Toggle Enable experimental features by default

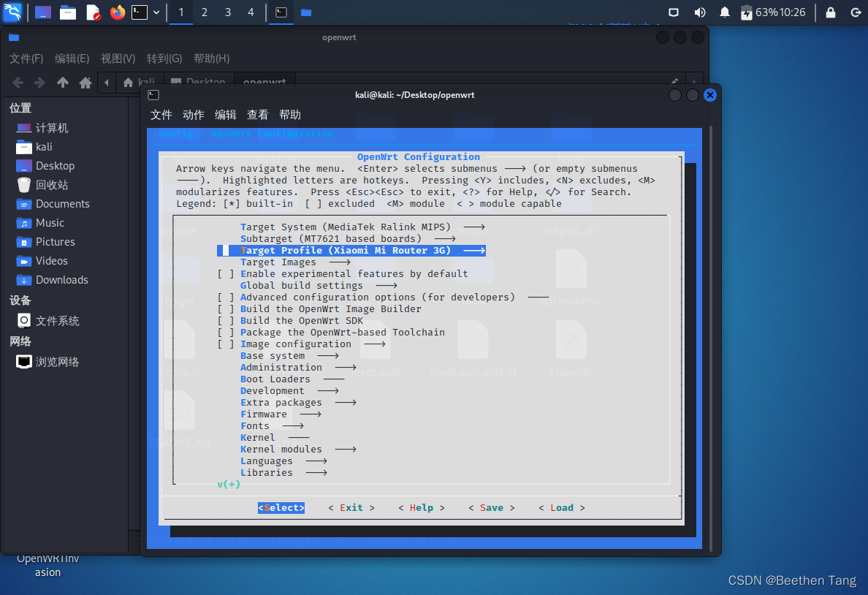(225, 274)
